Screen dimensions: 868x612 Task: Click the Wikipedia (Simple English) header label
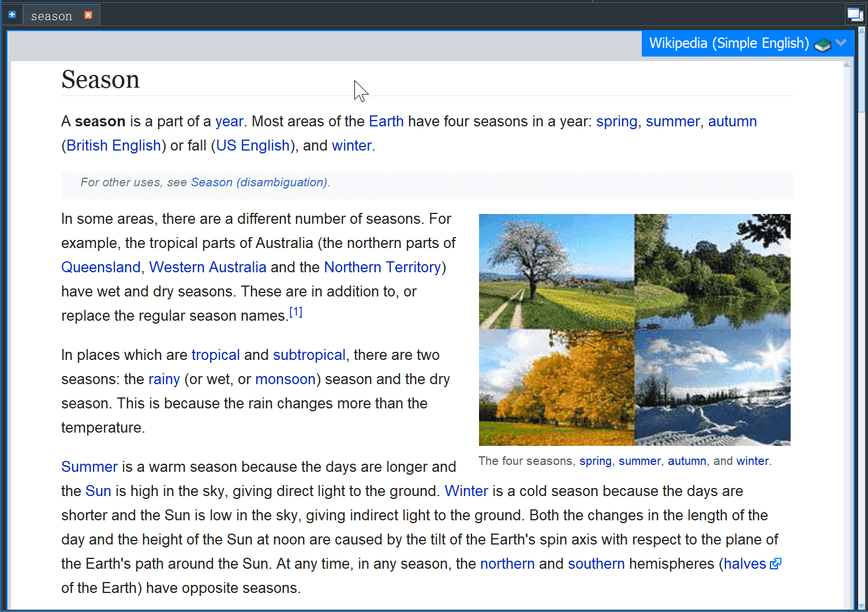(729, 43)
